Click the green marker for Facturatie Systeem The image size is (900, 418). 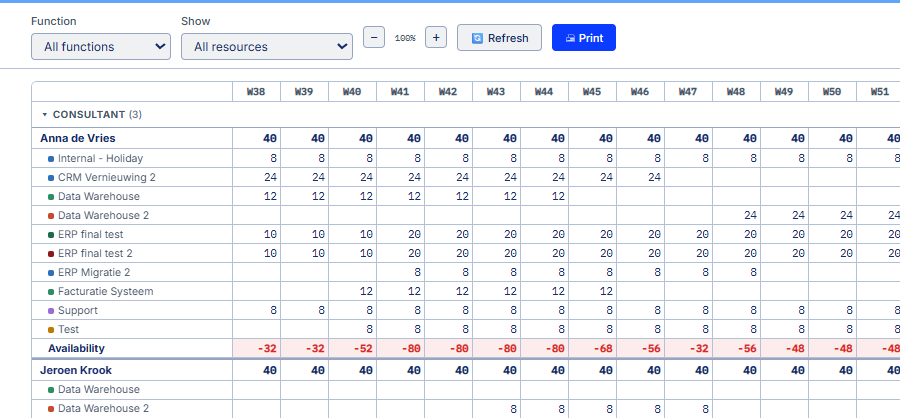pyautogui.click(x=51, y=292)
